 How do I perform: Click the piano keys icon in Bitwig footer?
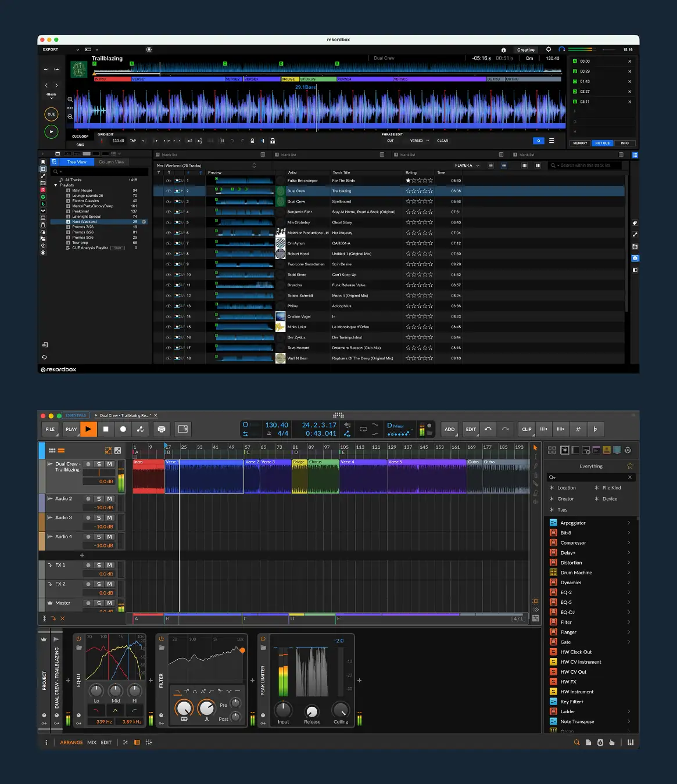(x=631, y=742)
